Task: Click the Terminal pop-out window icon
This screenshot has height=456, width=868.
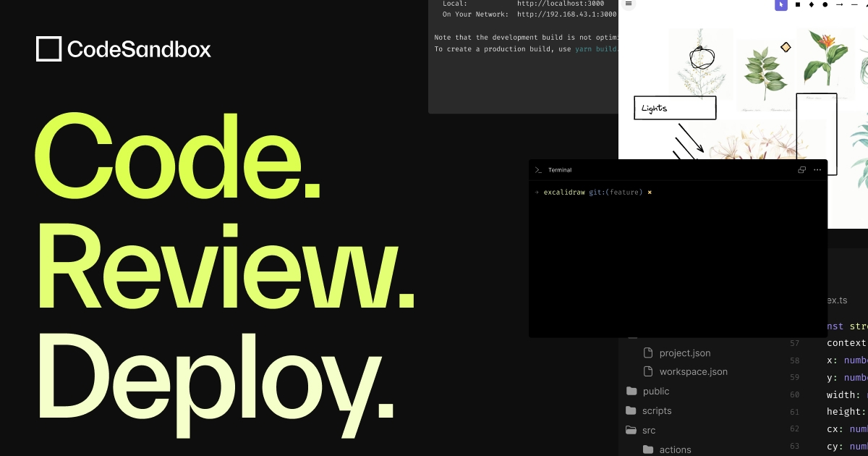Action: pyautogui.click(x=801, y=170)
